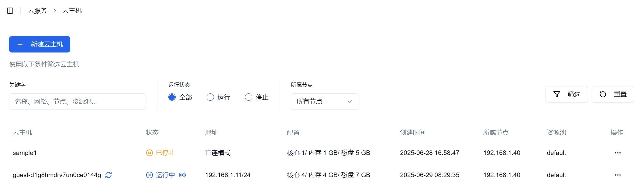This screenshot has height=185, width=644.
Task: Focus the 关键字 keyword search field
Action: point(77,102)
